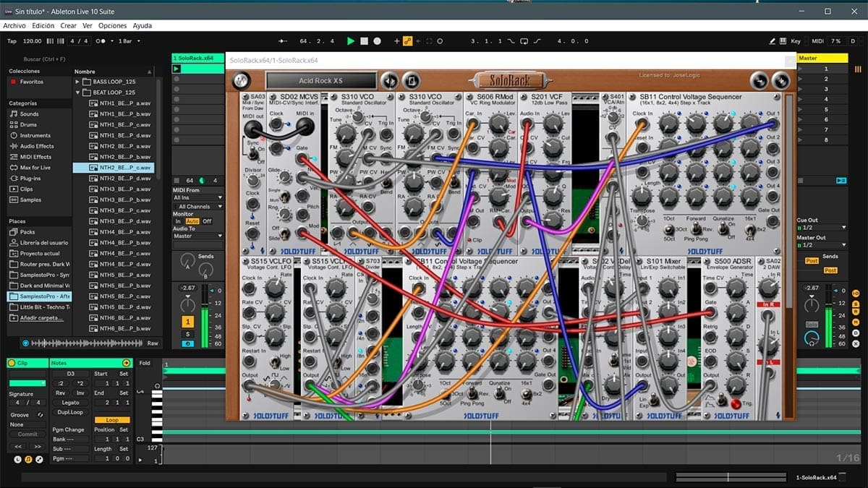Click the Stop button in transport
The width and height of the screenshot is (868, 488).
(x=365, y=41)
